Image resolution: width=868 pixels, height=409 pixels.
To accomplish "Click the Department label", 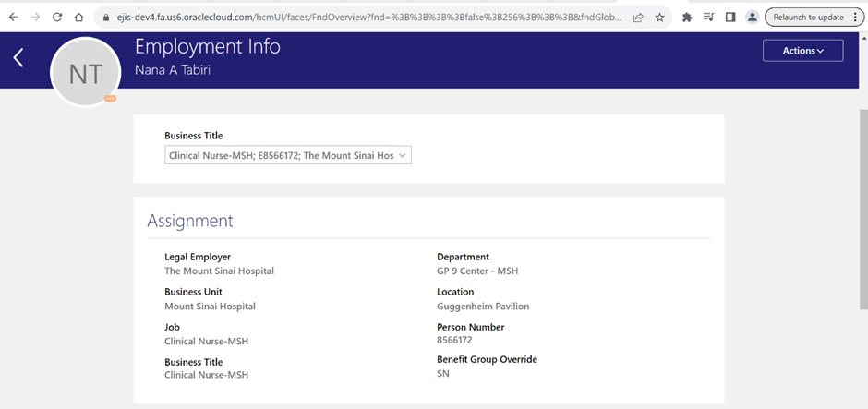I will click(x=463, y=257).
